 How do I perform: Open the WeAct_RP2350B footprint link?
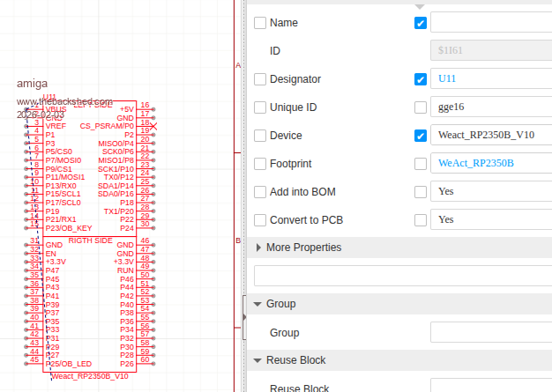point(476,164)
